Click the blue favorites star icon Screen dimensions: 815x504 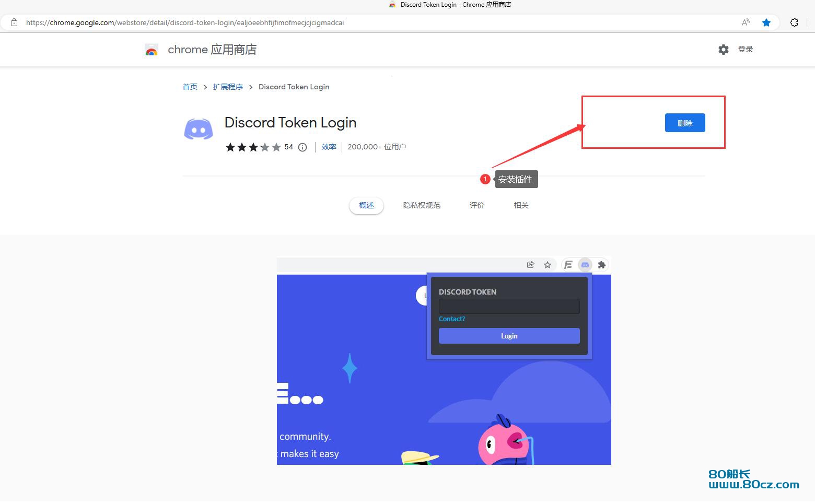click(766, 22)
